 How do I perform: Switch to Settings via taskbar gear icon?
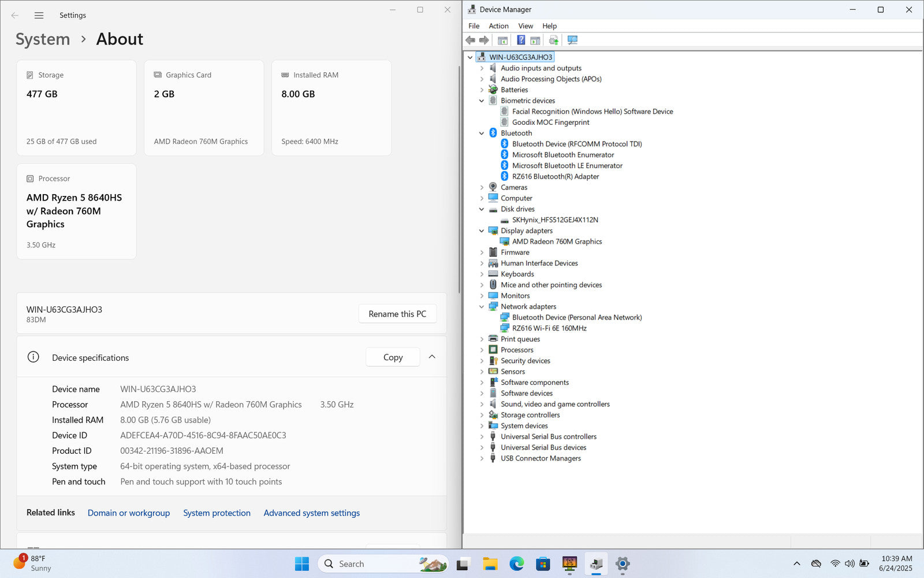pyautogui.click(x=623, y=564)
